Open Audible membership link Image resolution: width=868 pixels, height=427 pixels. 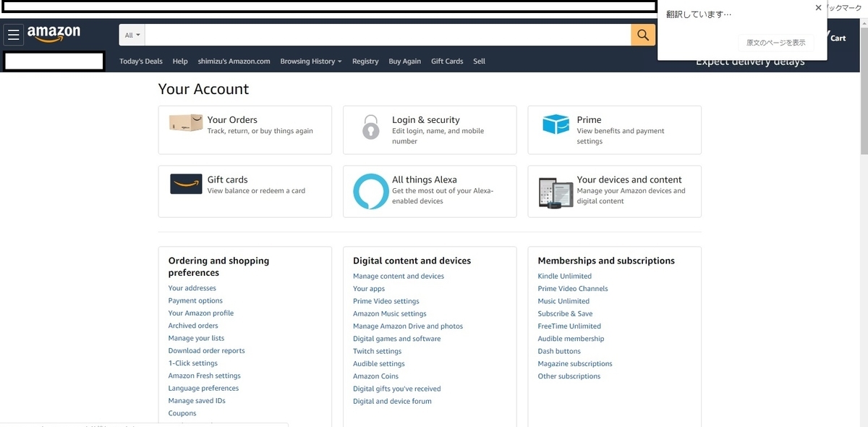tap(571, 339)
